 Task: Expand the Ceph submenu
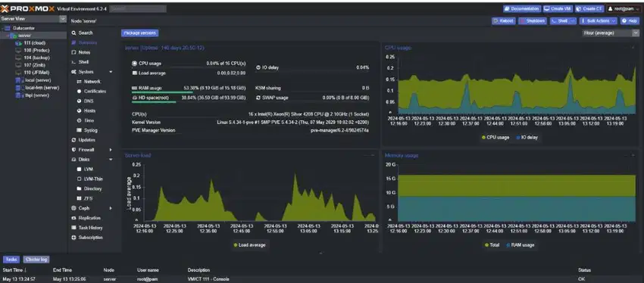(x=111, y=208)
